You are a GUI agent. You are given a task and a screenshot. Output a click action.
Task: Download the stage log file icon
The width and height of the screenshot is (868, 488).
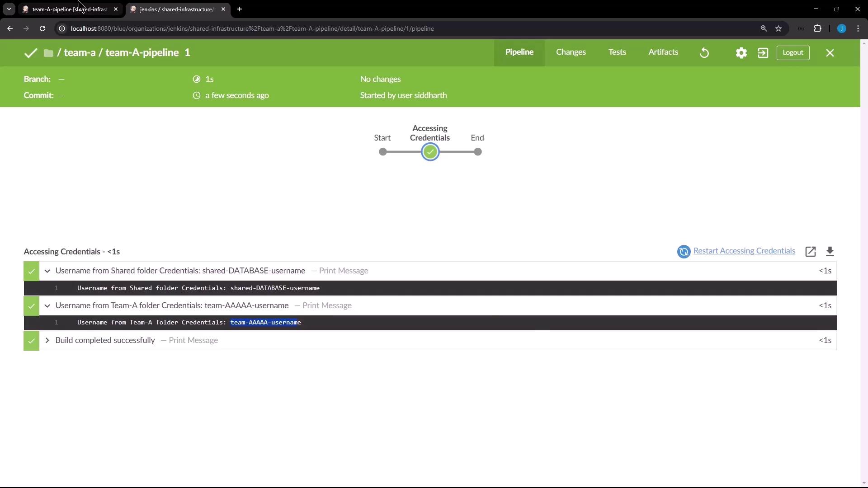point(830,251)
